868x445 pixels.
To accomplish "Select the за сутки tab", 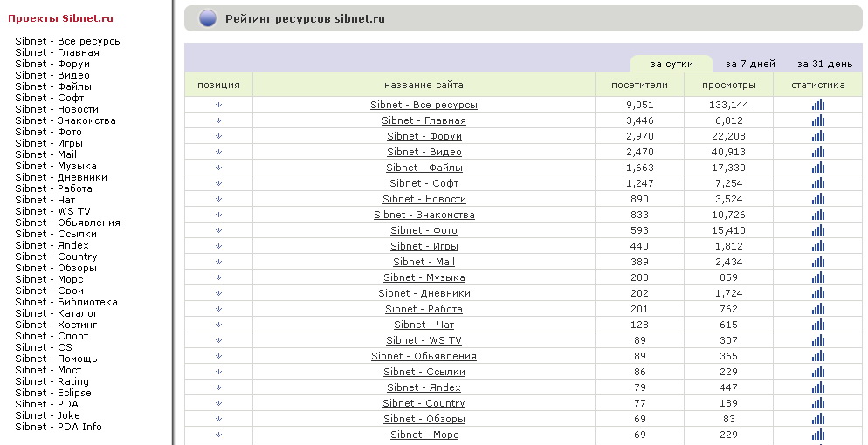I will (x=672, y=64).
